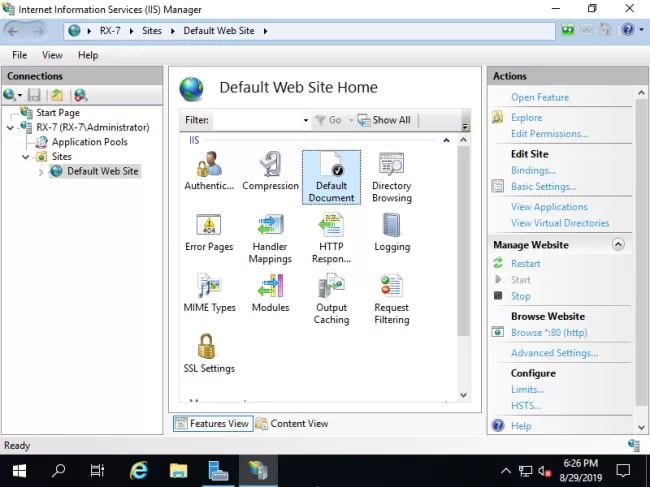Screen dimensions: 650x487
Task: Click Edit Permissions link
Action: pos(549,134)
